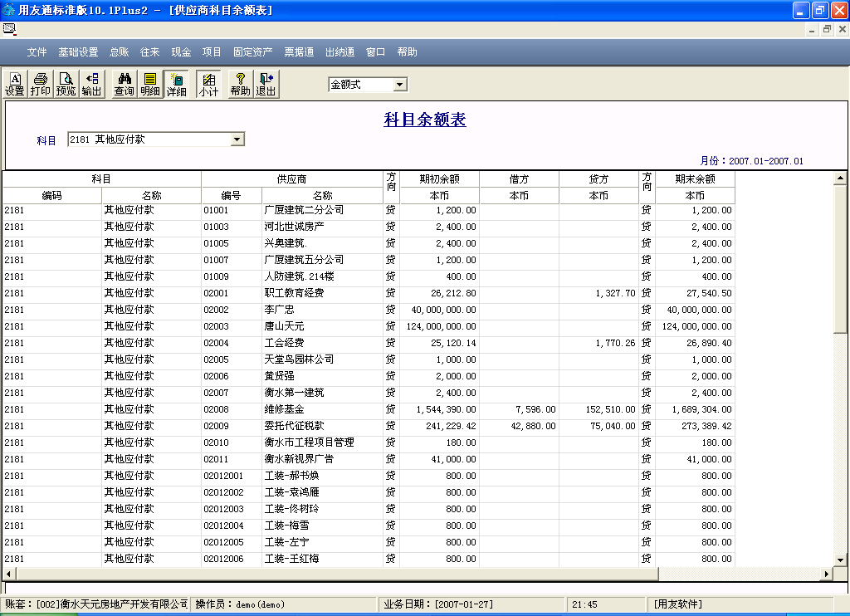Select the 广厦建筑五分公司 cell
Image resolution: width=850 pixels, height=616 pixels.
coord(322,260)
